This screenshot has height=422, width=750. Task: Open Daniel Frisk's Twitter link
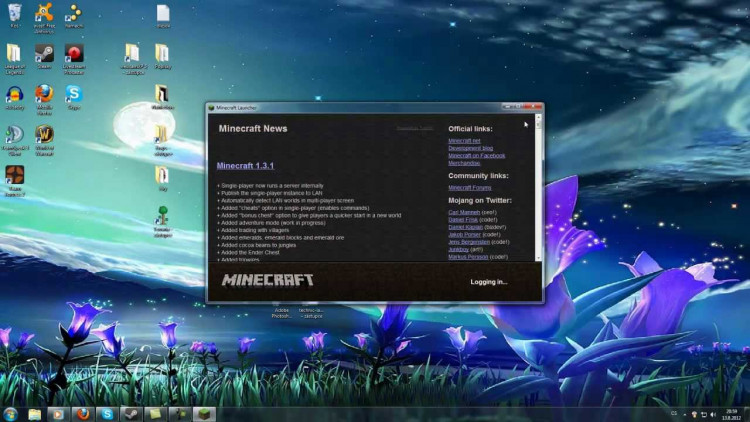tap(463, 220)
